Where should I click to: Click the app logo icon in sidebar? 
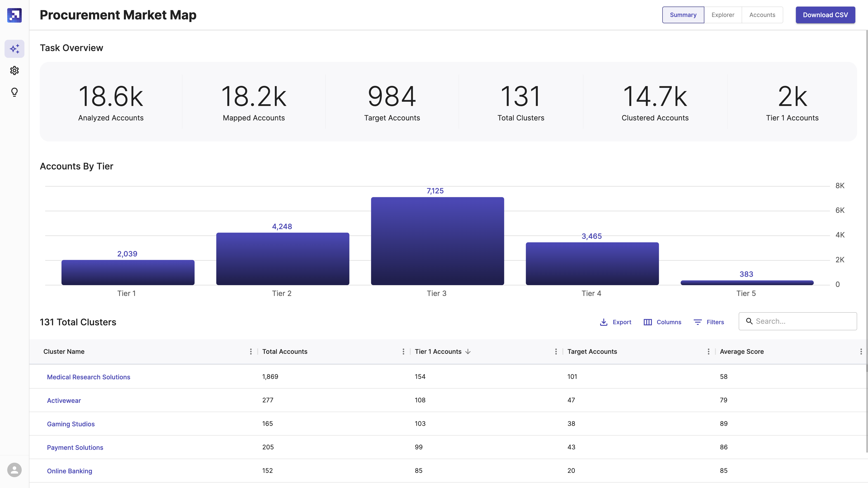tap(14, 15)
